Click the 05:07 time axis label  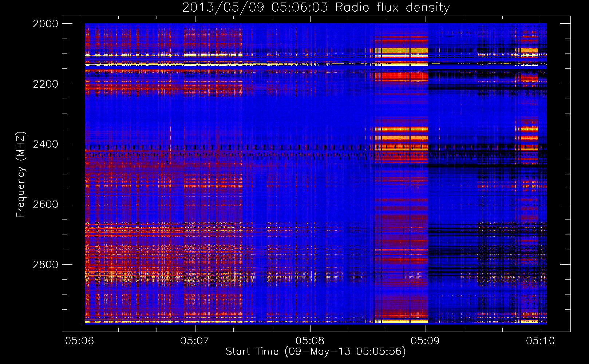(x=195, y=341)
